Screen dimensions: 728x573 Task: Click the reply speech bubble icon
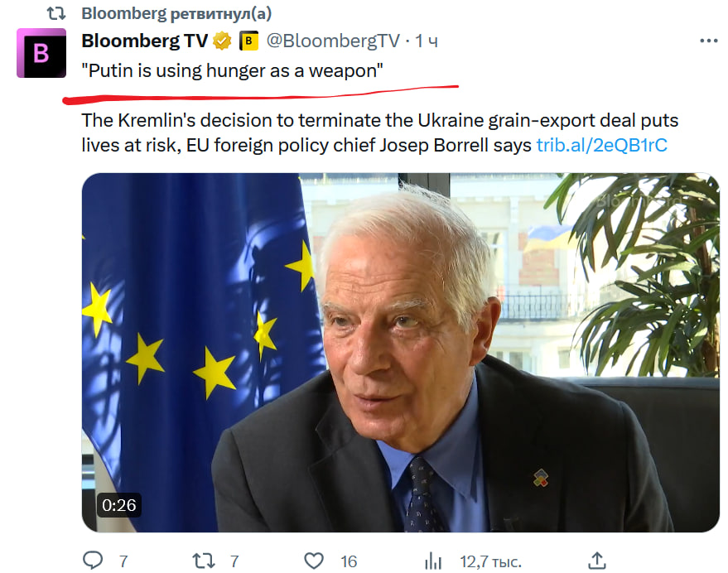pos(94,561)
